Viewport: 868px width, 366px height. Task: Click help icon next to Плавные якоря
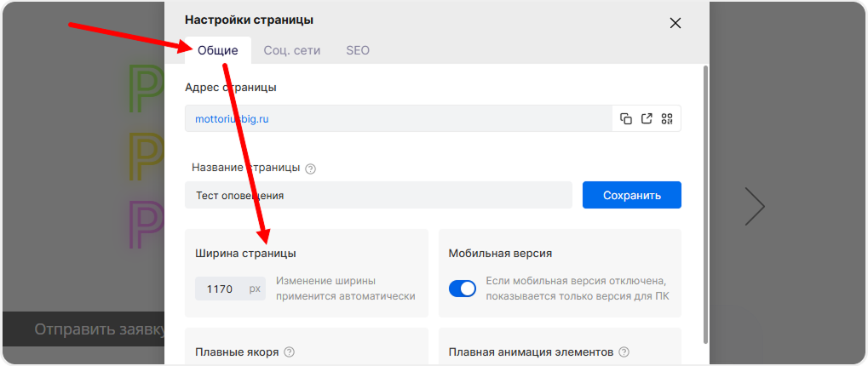pyautogui.click(x=289, y=352)
